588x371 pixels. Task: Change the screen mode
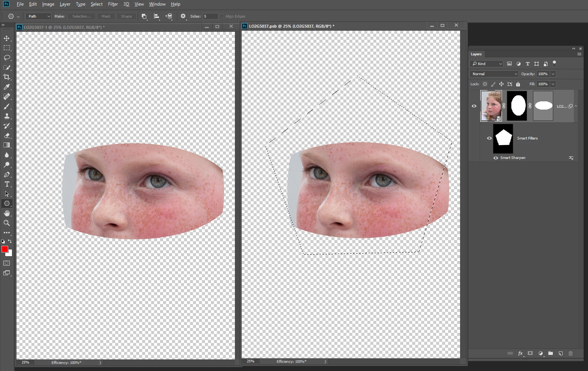pos(7,273)
